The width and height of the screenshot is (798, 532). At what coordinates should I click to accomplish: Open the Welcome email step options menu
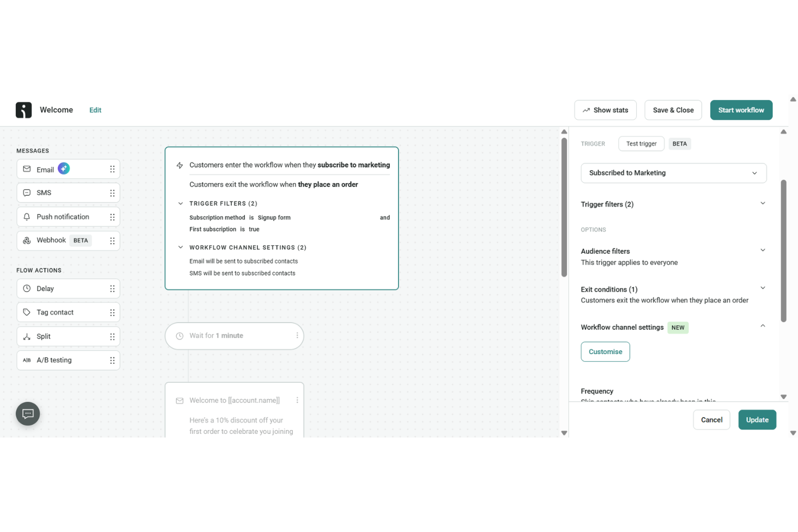tap(297, 400)
